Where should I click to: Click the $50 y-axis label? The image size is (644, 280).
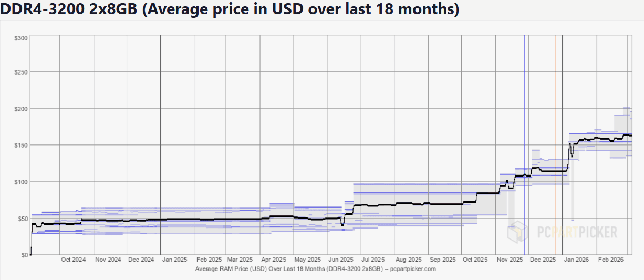tap(22, 218)
